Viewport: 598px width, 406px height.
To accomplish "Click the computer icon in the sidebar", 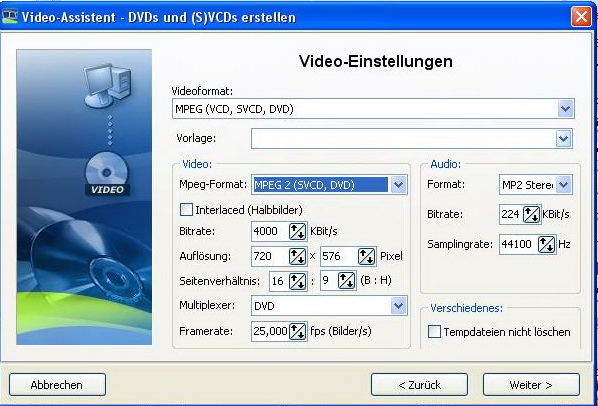I will tap(107, 85).
